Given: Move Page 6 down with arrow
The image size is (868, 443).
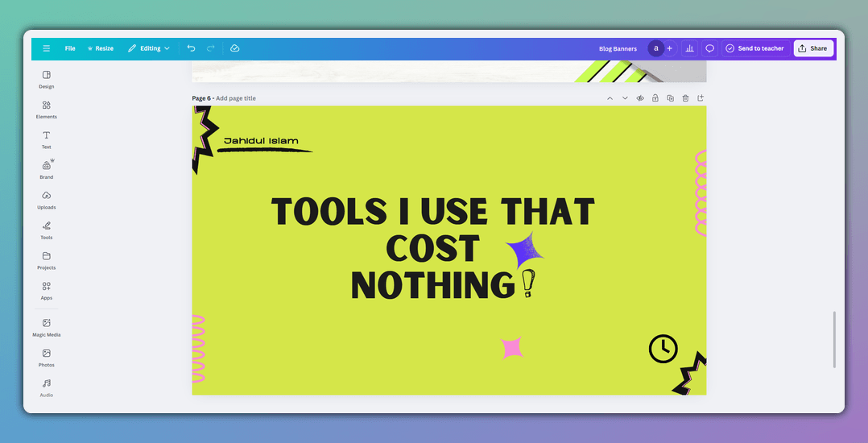Looking at the screenshot, I should tap(625, 98).
